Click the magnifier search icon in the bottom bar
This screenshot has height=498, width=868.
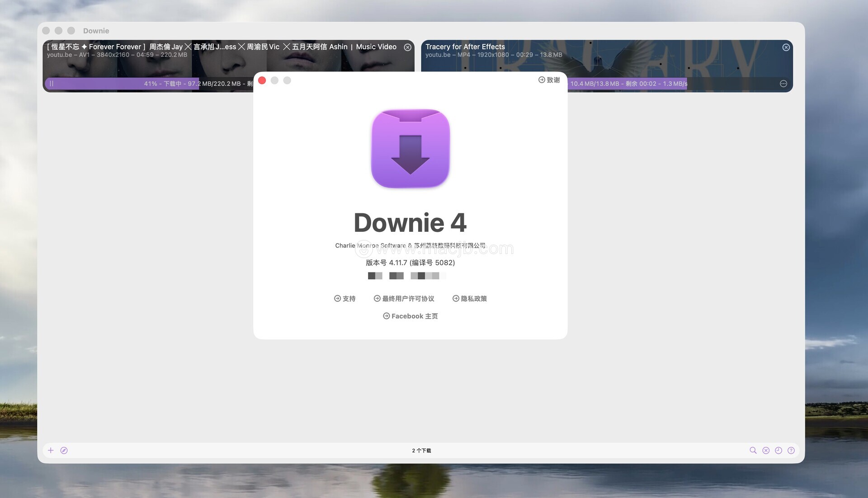[x=753, y=451]
